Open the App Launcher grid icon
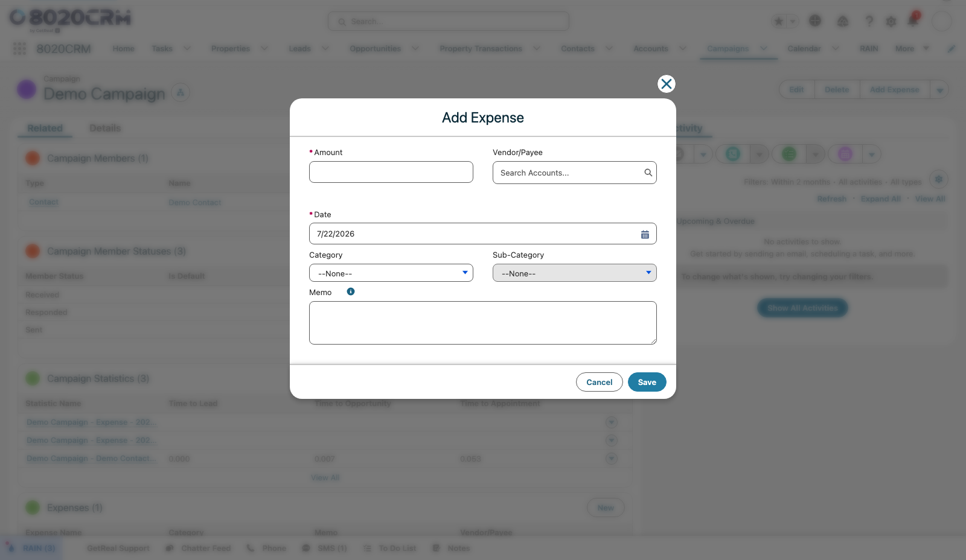This screenshot has height=560, width=966. 19,48
